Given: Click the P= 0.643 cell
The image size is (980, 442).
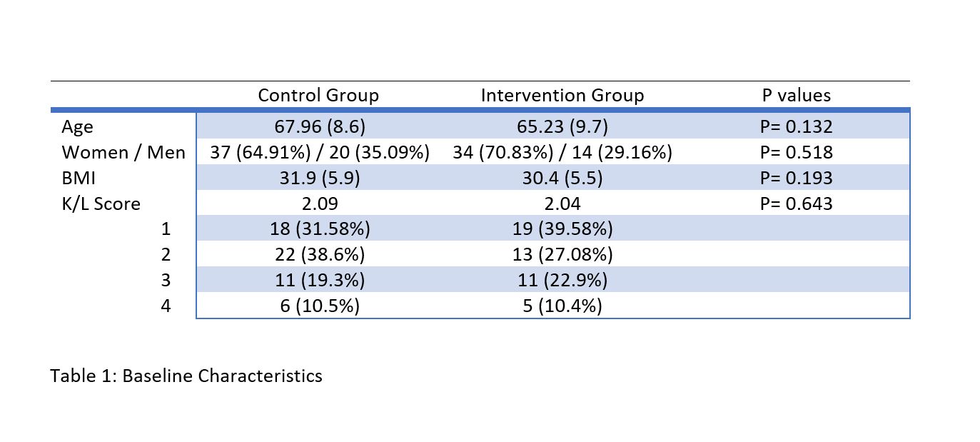Looking at the screenshot, I should [x=797, y=204].
